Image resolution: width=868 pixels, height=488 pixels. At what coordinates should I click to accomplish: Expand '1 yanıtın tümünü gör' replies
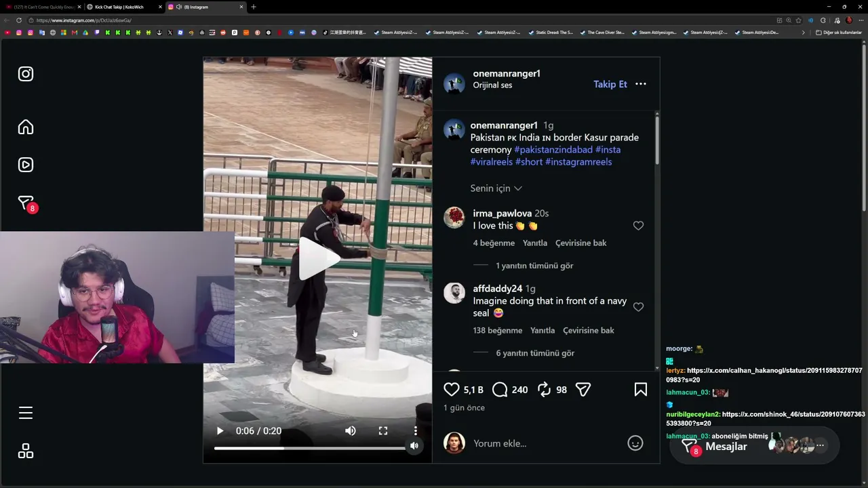pyautogui.click(x=534, y=266)
